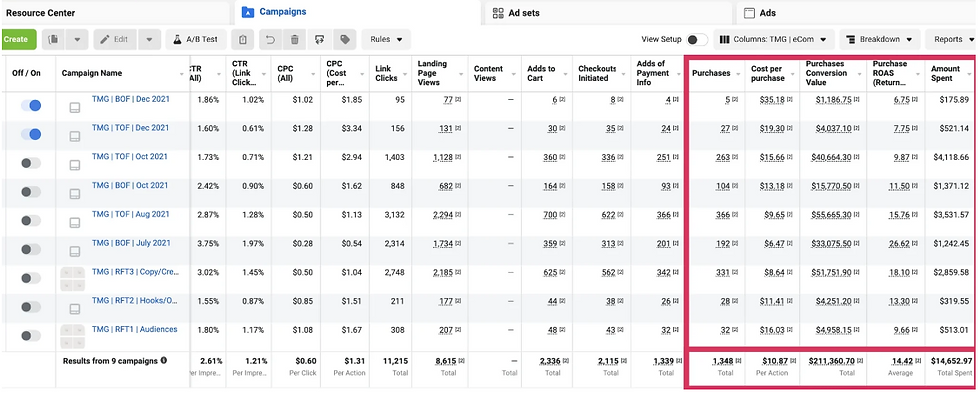Open thumbnail icon of TMG BOF Oct 2021

(74, 194)
